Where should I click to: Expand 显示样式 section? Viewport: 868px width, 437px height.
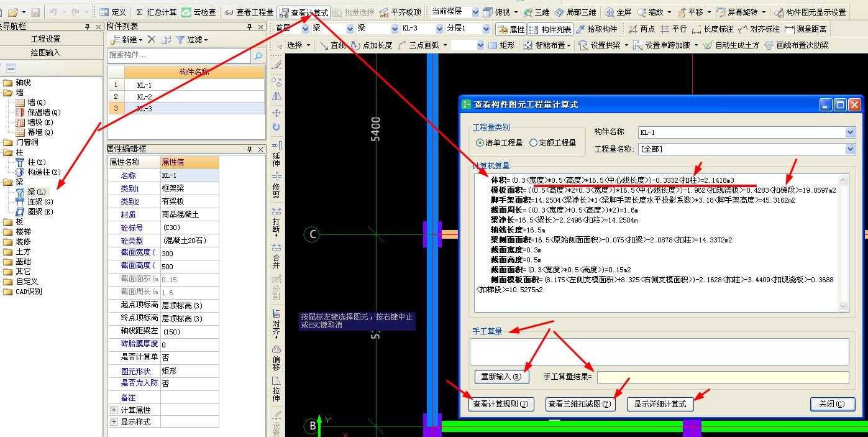pos(114,422)
